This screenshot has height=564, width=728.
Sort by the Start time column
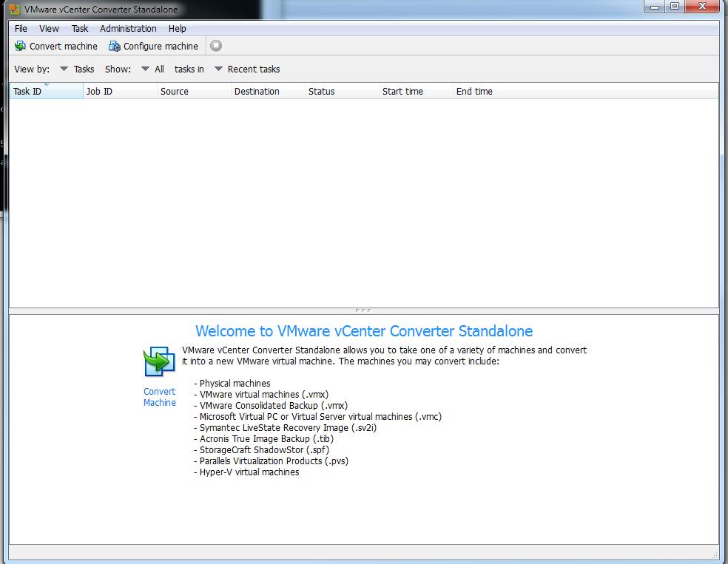pyautogui.click(x=416, y=92)
